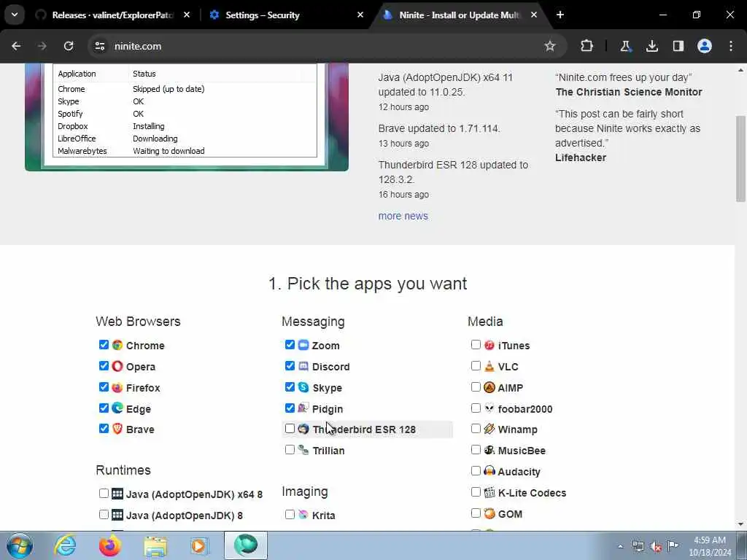This screenshot has height=560, width=747.
Task: View site information icon in address bar
Action: (99, 46)
